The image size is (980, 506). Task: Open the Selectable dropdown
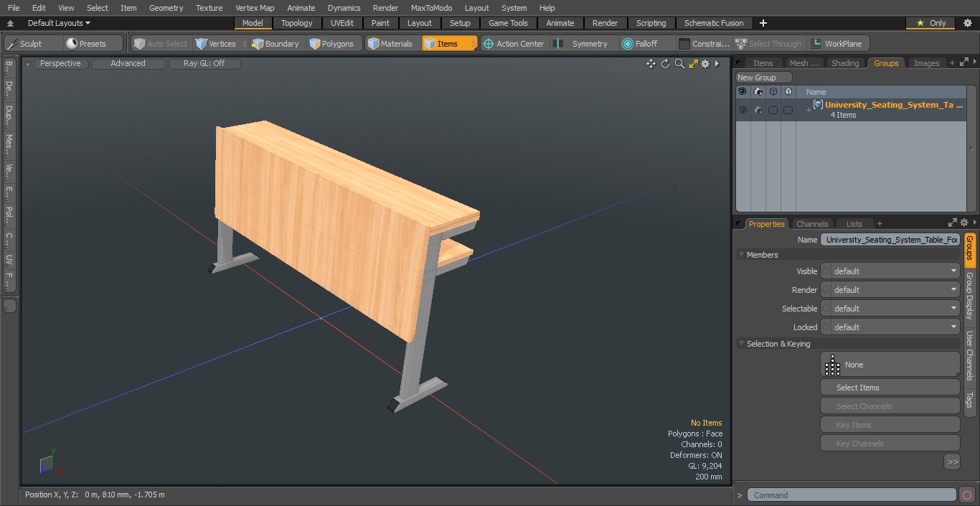890,309
